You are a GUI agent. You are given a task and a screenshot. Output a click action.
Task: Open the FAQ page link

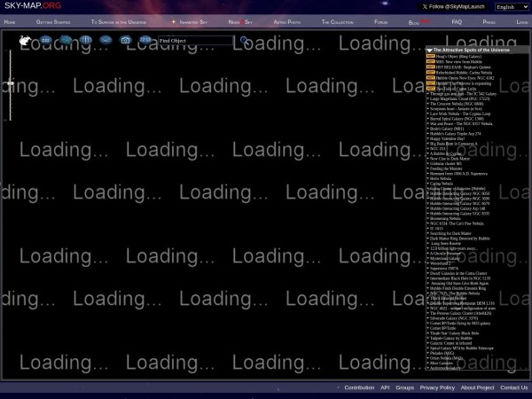click(457, 21)
